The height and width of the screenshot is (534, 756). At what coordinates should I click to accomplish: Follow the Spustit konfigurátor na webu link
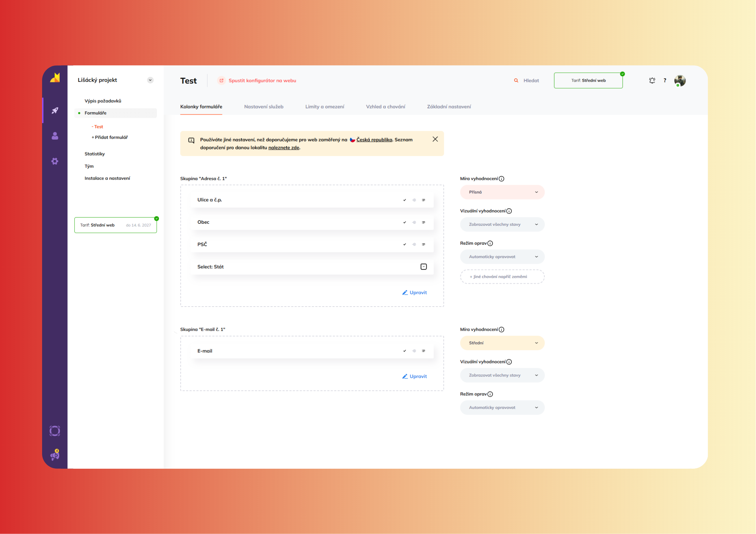262,80
